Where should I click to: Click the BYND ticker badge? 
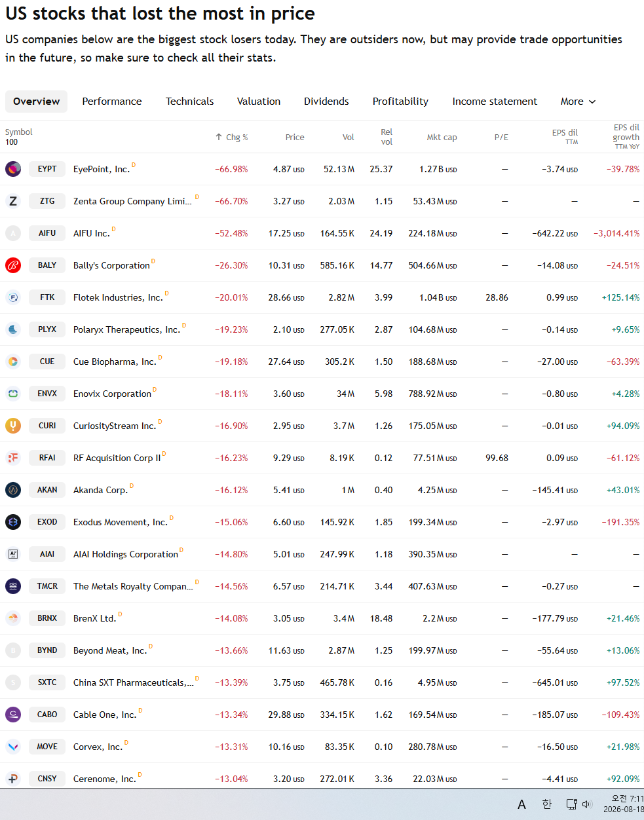[47, 650]
